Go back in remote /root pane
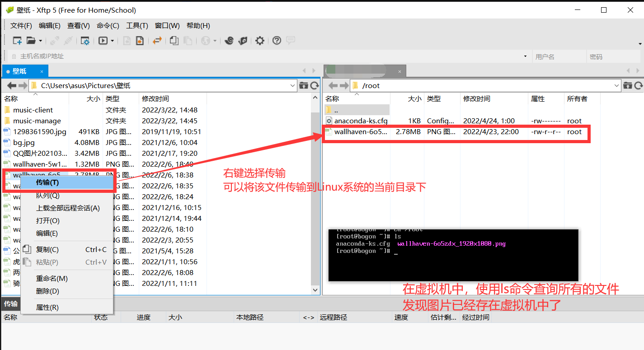 click(x=333, y=85)
